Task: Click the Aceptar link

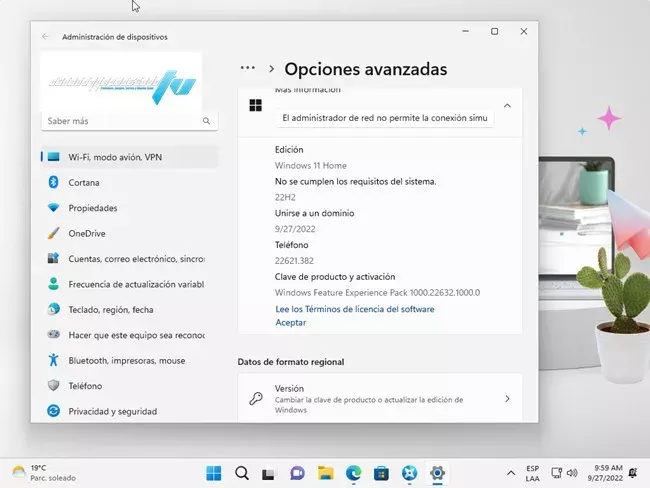Action: click(x=291, y=322)
